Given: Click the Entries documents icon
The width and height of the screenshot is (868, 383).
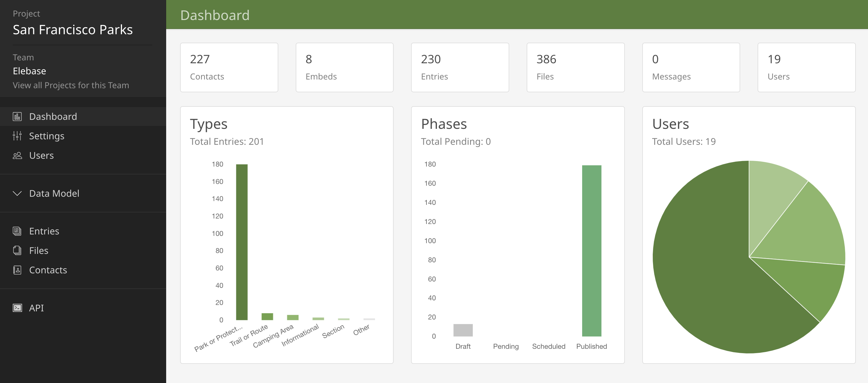Looking at the screenshot, I should tap(17, 231).
